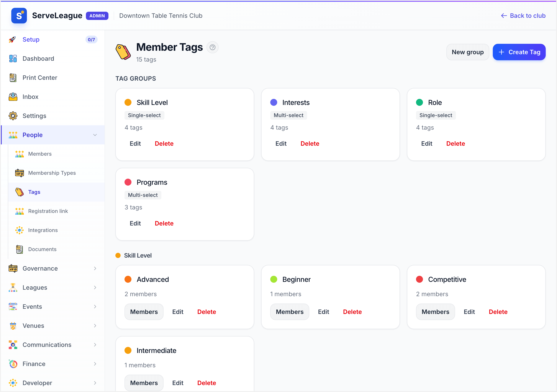Click the Documents icon in sidebar
The height and width of the screenshot is (392, 557).
19,249
